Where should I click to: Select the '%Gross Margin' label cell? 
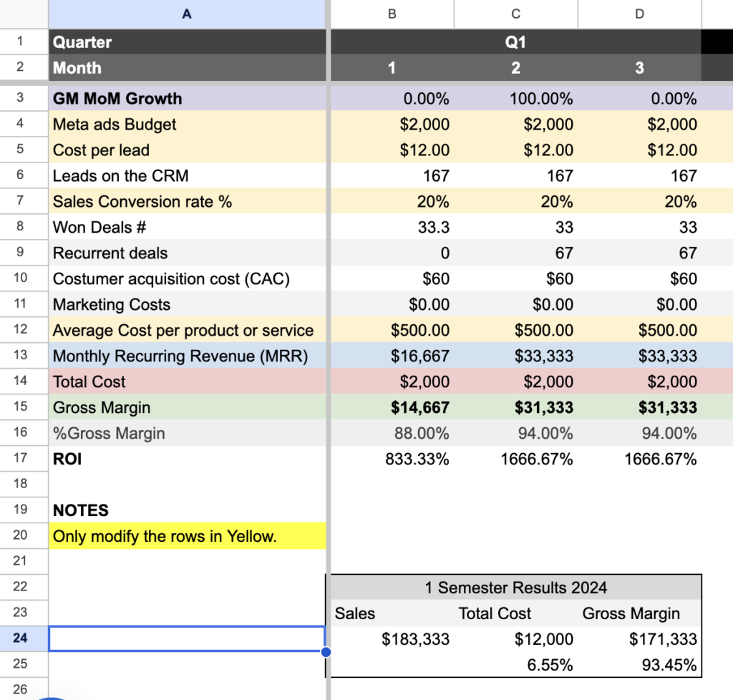(x=187, y=433)
